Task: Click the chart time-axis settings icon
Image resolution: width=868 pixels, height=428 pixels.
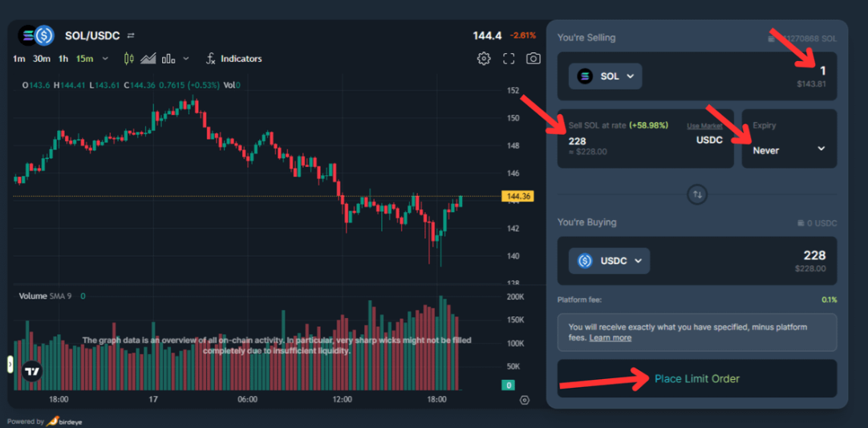Action: (525, 400)
